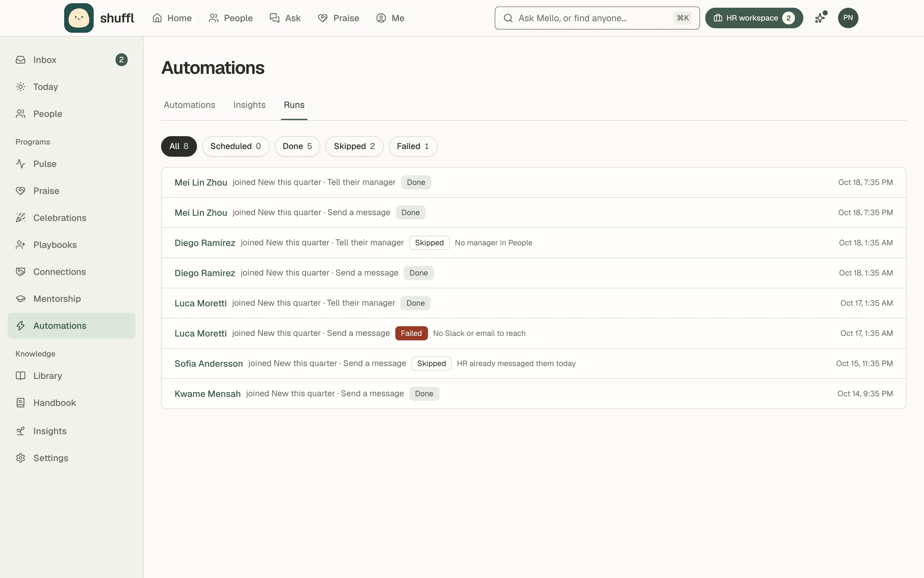Open Playbooks in the sidebar
The height and width of the screenshot is (578, 924).
click(x=72, y=245)
